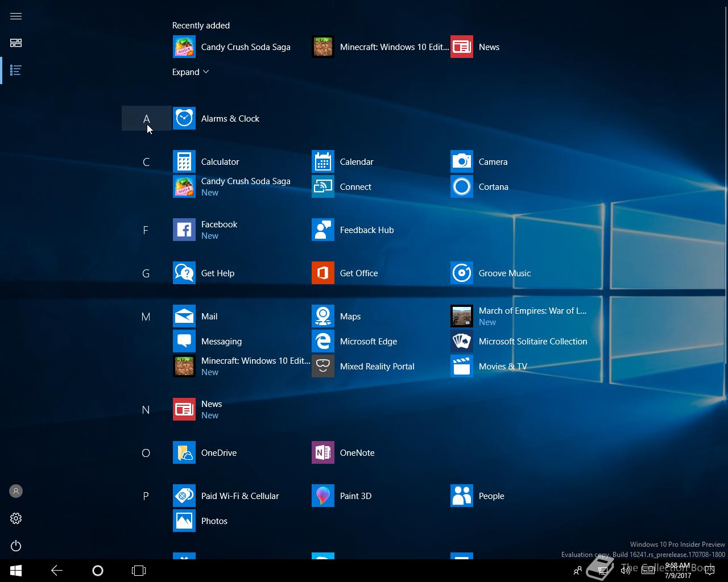Open Paid Wi-Fi & Cellular
The height and width of the screenshot is (582, 728).
[241, 496]
